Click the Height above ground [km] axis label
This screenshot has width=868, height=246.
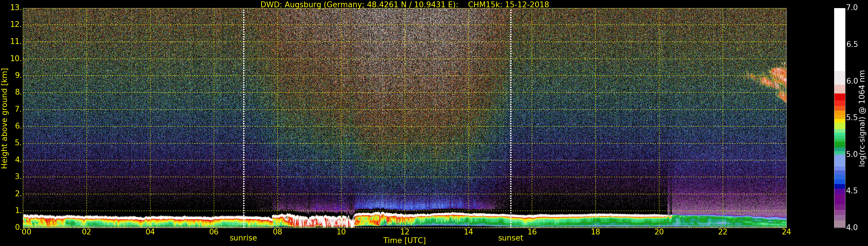click(4, 118)
